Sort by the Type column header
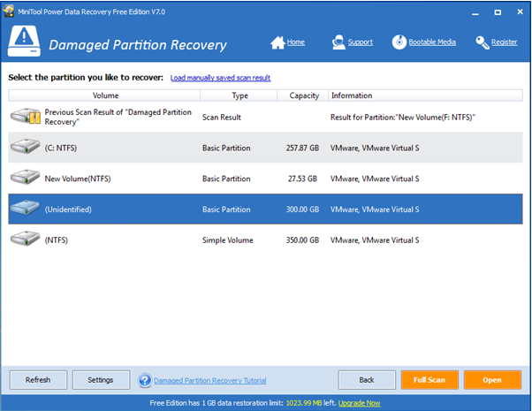This screenshot has height=411, width=532. [239, 95]
